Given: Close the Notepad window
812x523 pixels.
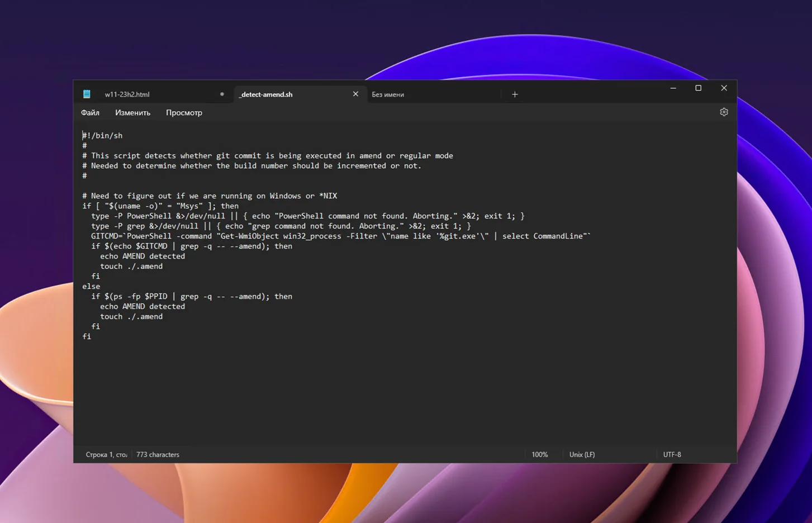Looking at the screenshot, I should point(724,88).
